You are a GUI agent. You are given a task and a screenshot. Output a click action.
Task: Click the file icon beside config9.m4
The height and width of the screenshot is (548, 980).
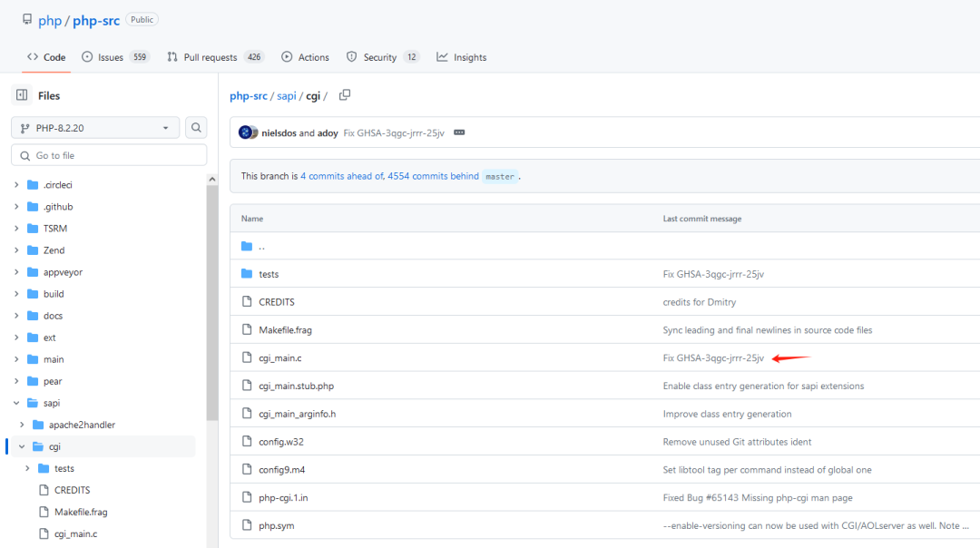247,469
